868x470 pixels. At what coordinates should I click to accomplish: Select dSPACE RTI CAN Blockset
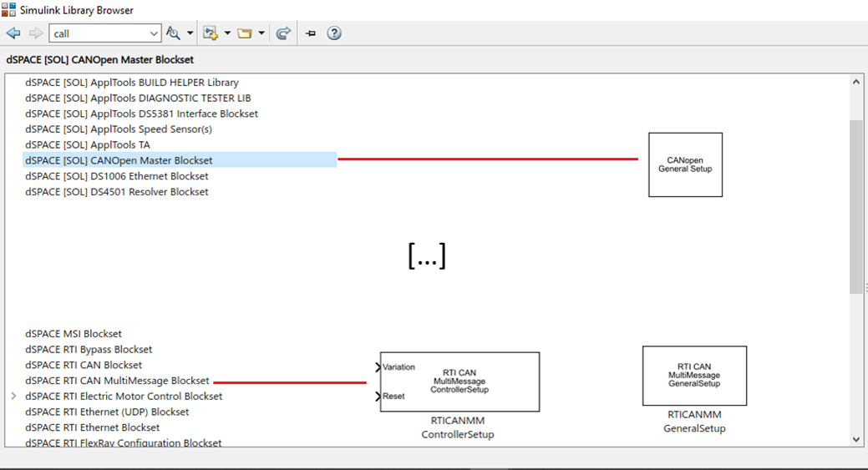pyautogui.click(x=84, y=364)
